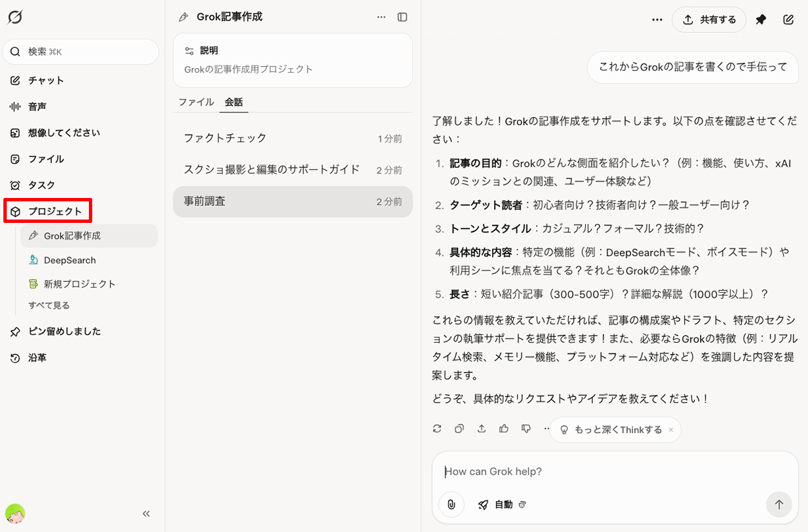Click the 検索 search field
Image resolution: width=808 pixels, height=532 pixels.
tap(81, 52)
